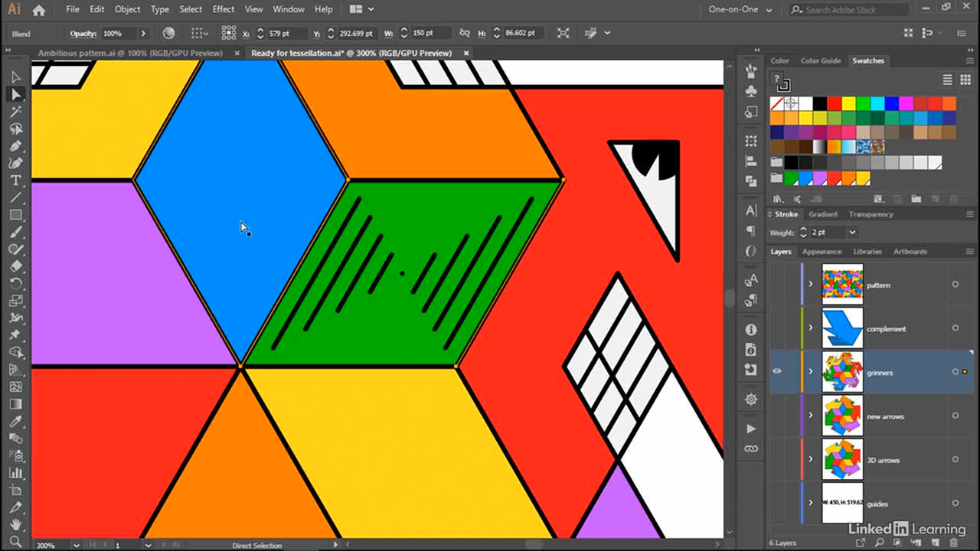Choose the Paintbrush tool
980x551 pixels.
coord(15,232)
